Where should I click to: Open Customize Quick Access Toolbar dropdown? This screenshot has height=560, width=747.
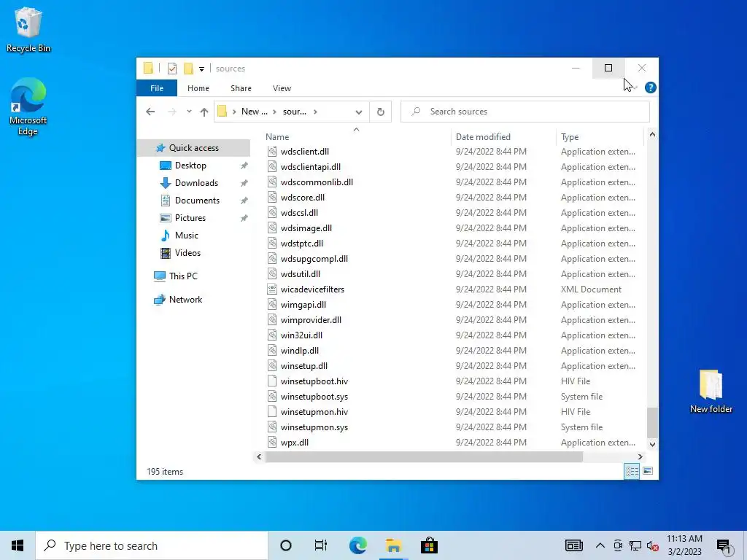pos(201,69)
